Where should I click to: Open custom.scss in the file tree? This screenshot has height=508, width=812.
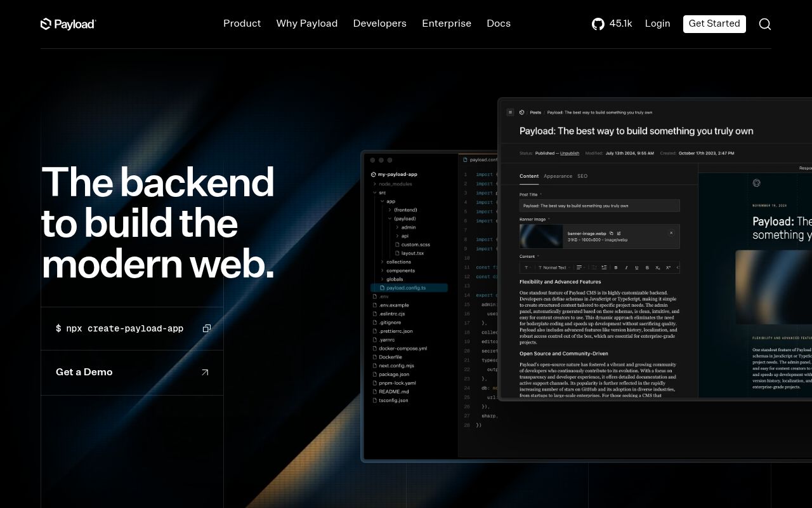pyautogui.click(x=412, y=244)
